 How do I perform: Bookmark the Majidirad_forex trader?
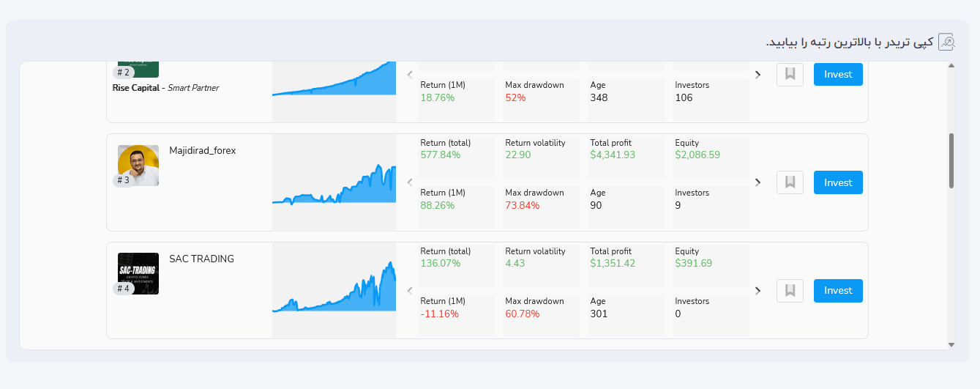pyautogui.click(x=790, y=182)
